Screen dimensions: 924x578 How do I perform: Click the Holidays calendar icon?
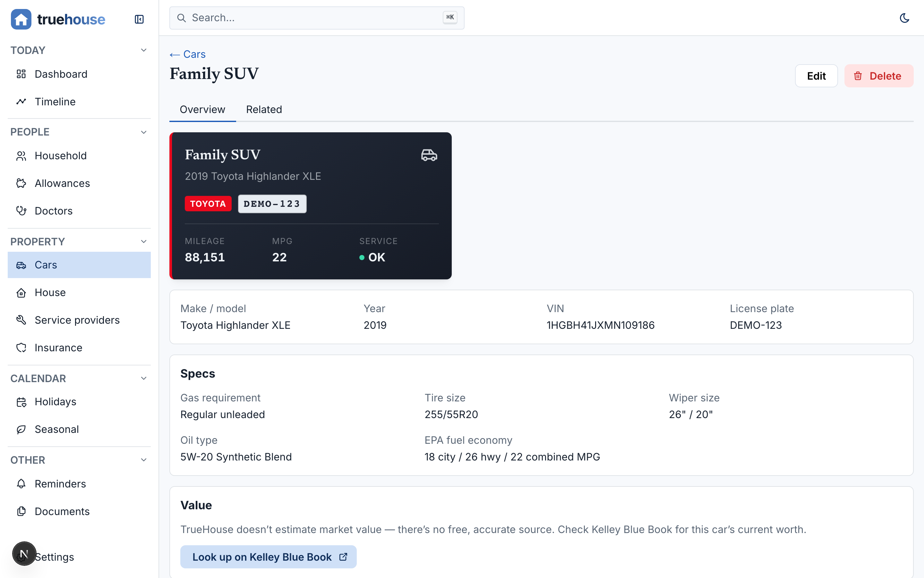pyautogui.click(x=21, y=402)
